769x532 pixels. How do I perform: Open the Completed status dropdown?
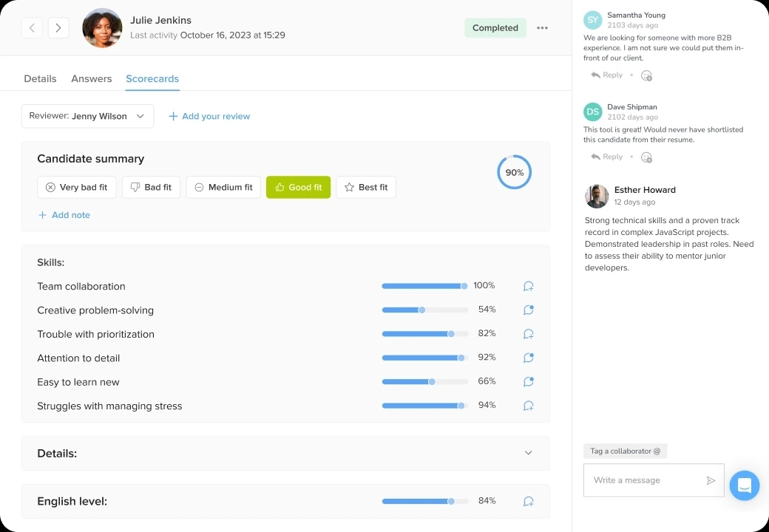coord(495,28)
